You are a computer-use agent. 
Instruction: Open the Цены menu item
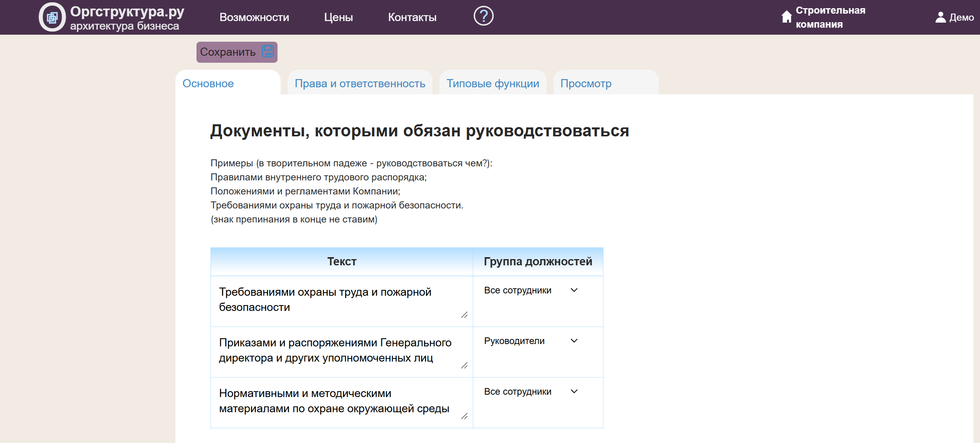(x=338, y=17)
